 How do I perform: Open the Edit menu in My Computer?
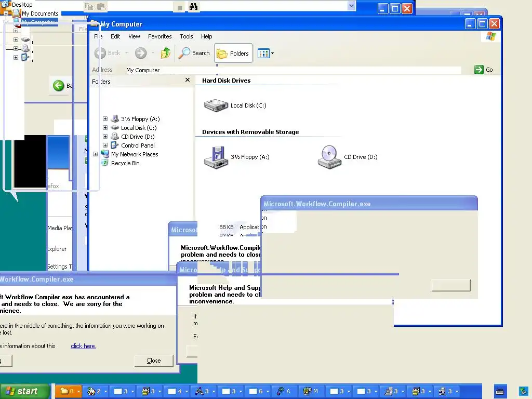[x=115, y=36]
